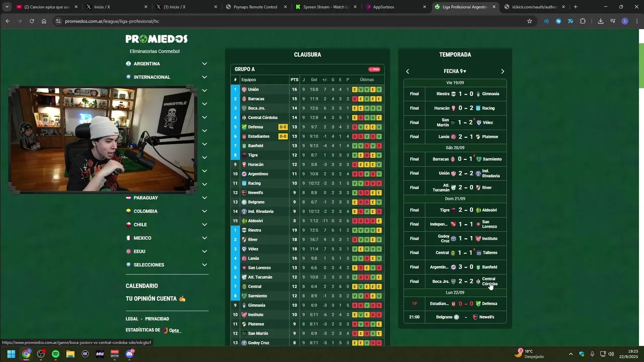Open the FECHA 9 dropdown

pyautogui.click(x=455, y=71)
